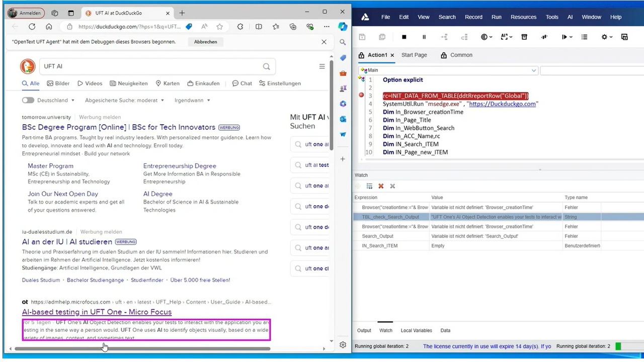
Task: Click the DuckDuckGo search magnifier icon
Action: [x=266, y=66]
